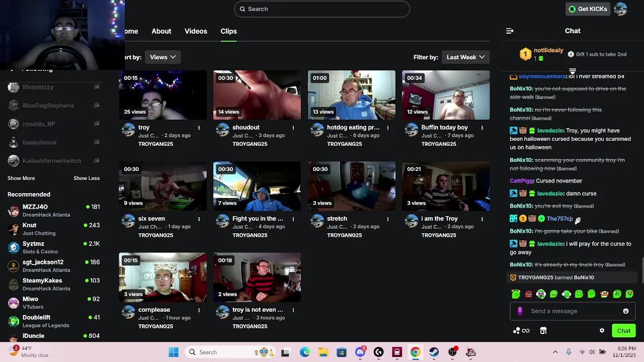Click the chat panel scrollbar
The image size is (644, 362).
pyautogui.click(x=642, y=270)
